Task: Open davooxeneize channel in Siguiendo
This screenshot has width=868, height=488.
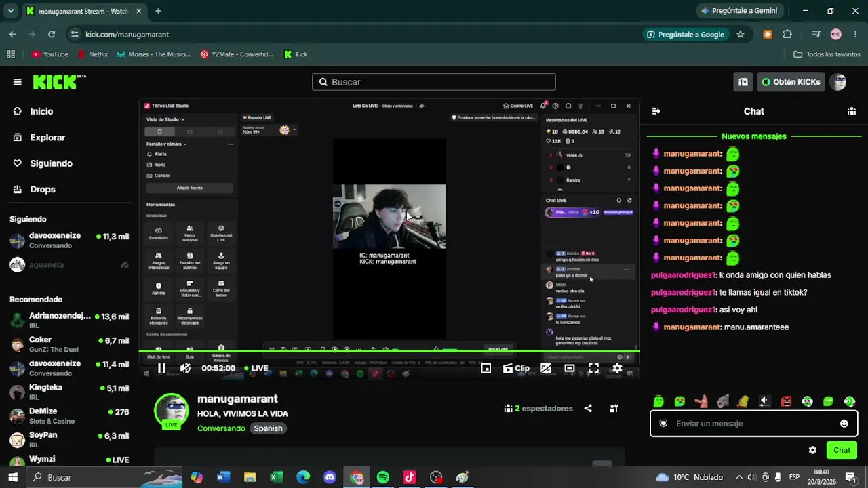Action: (69, 240)
